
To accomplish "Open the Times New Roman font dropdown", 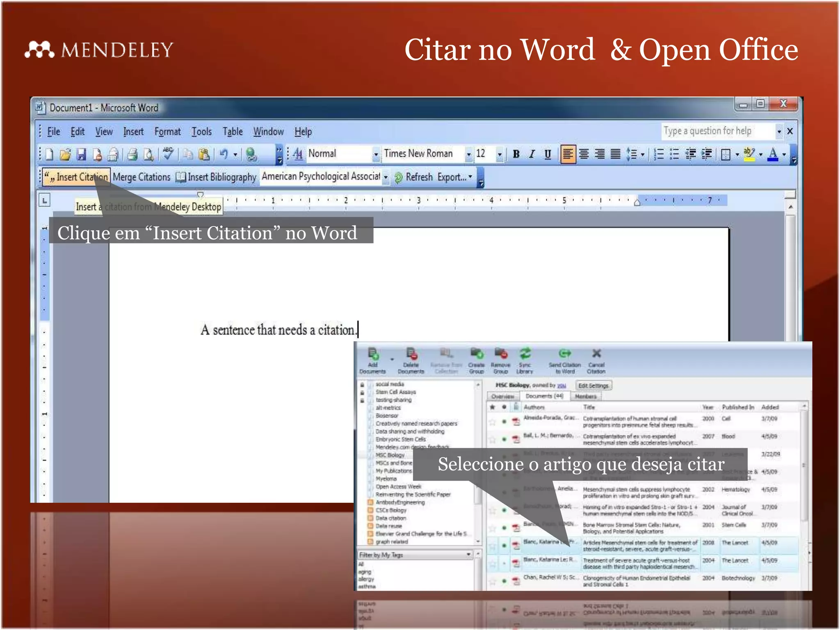I will (x=468, y=155).
